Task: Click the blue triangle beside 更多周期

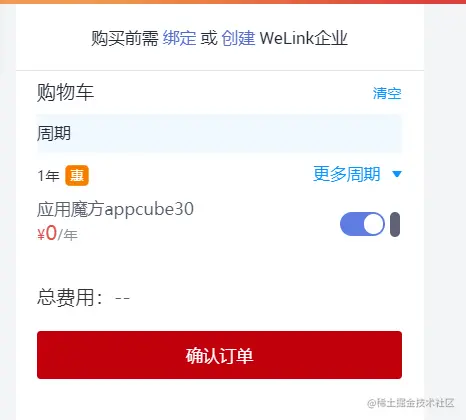Action: coord(397,174)
